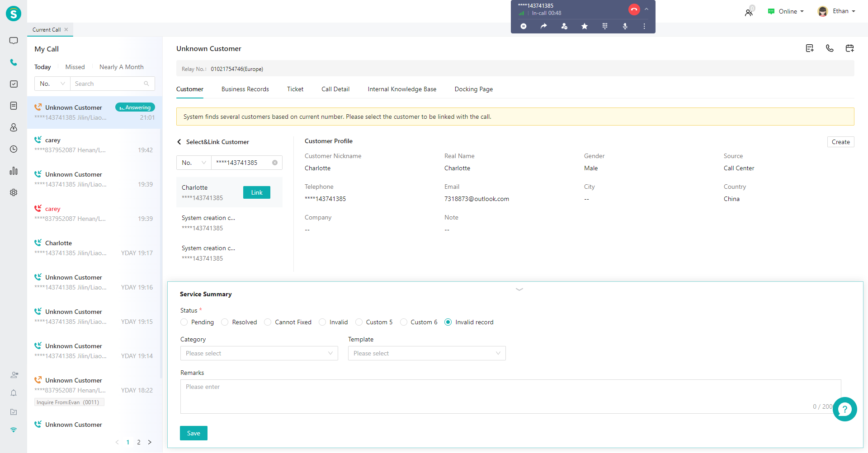Go to page 2 of call list
868x453 pixels.
[139, 442]
